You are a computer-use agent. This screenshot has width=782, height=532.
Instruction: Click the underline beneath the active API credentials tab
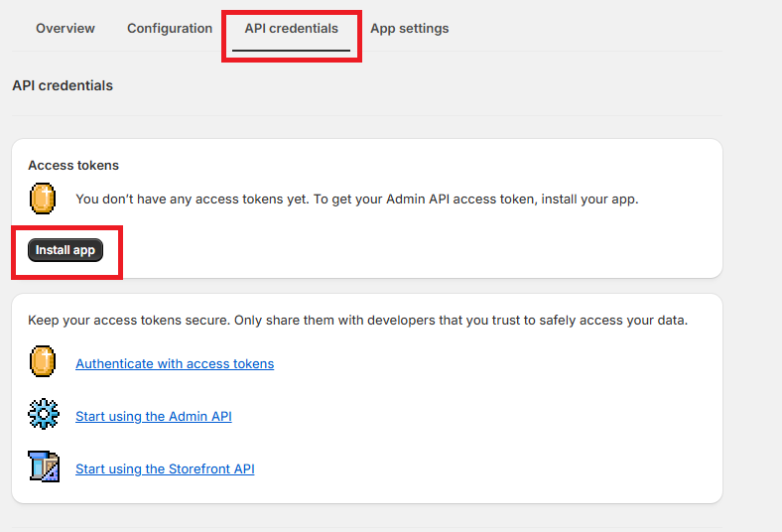(291, 50)
